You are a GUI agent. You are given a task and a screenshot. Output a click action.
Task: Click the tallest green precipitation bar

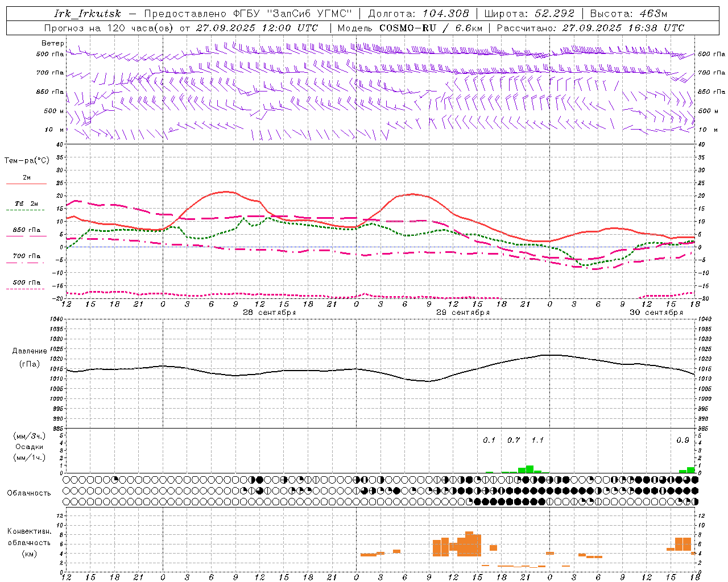point(530,469)
